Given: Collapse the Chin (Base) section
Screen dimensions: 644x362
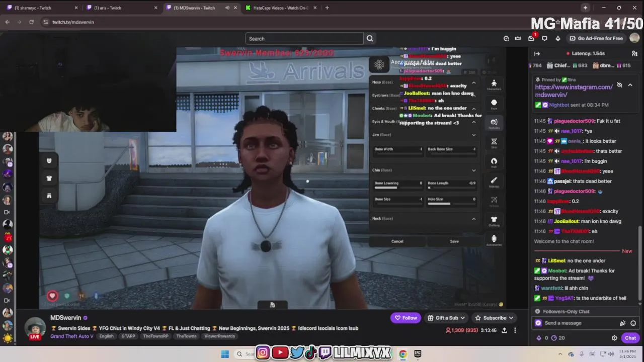Looking at the screenshot, I should [x=473, y=170].
